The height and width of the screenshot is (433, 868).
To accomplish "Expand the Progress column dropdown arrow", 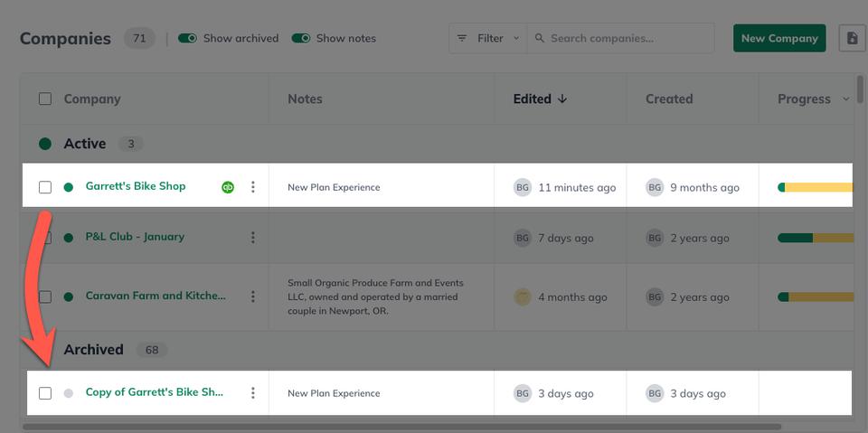I will 846,99.
